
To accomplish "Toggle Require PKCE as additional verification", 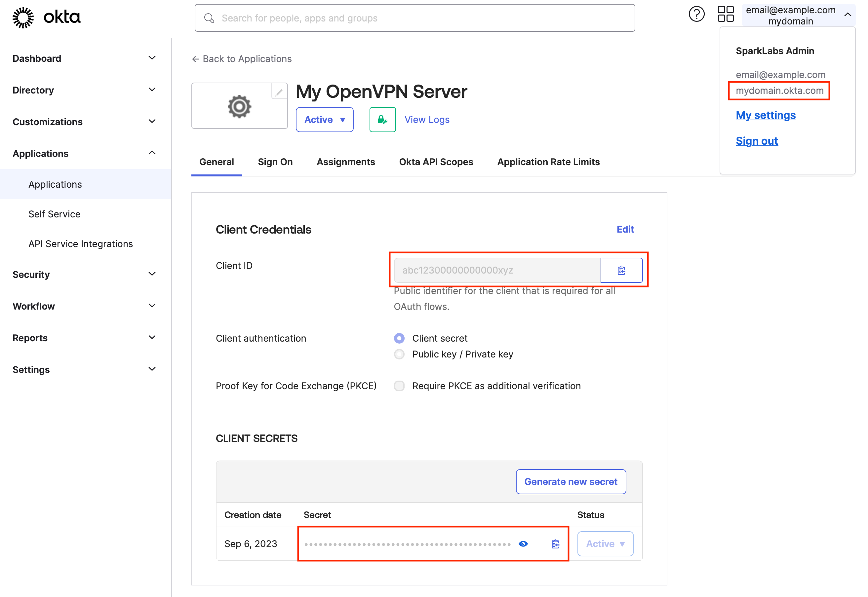I will pos(399,386).
